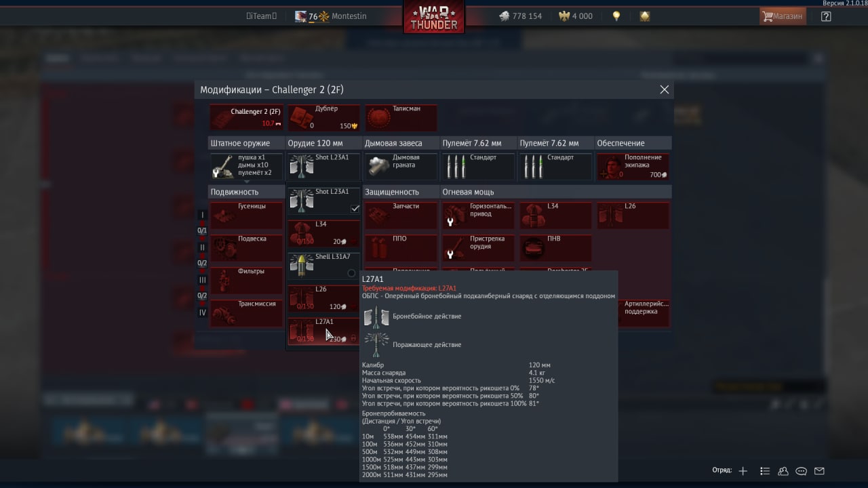Screen dimensions: 868x488
Task: Click tier IV rank marker
Action: coord(202,312)
